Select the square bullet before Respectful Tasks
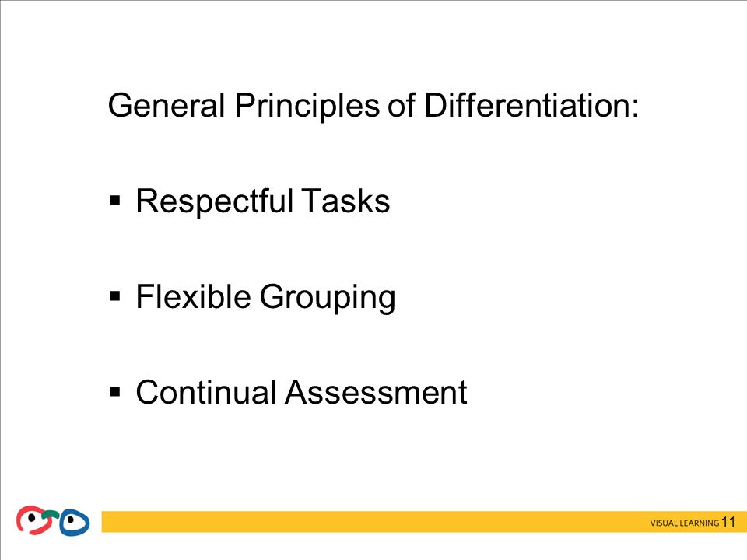 tap(115, 200)
